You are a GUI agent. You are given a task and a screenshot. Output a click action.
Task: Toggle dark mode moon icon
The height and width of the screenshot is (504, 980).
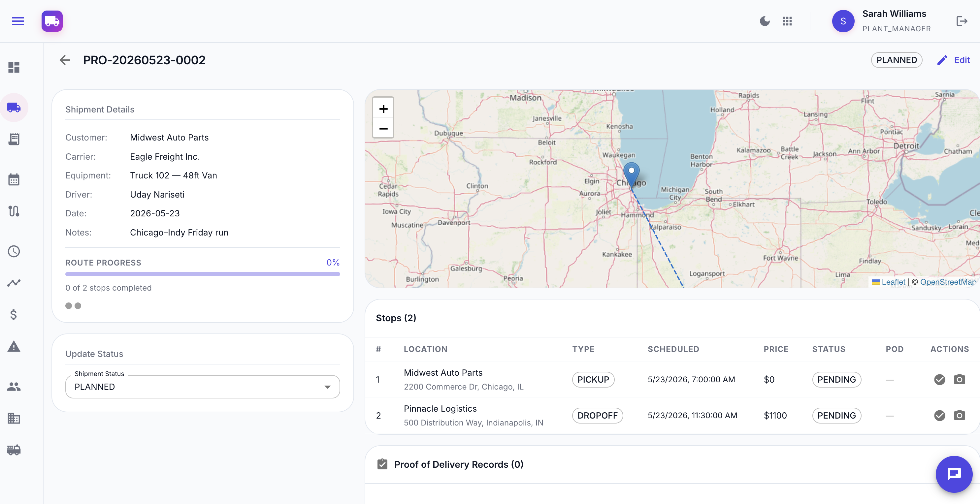tap(765, 21)
